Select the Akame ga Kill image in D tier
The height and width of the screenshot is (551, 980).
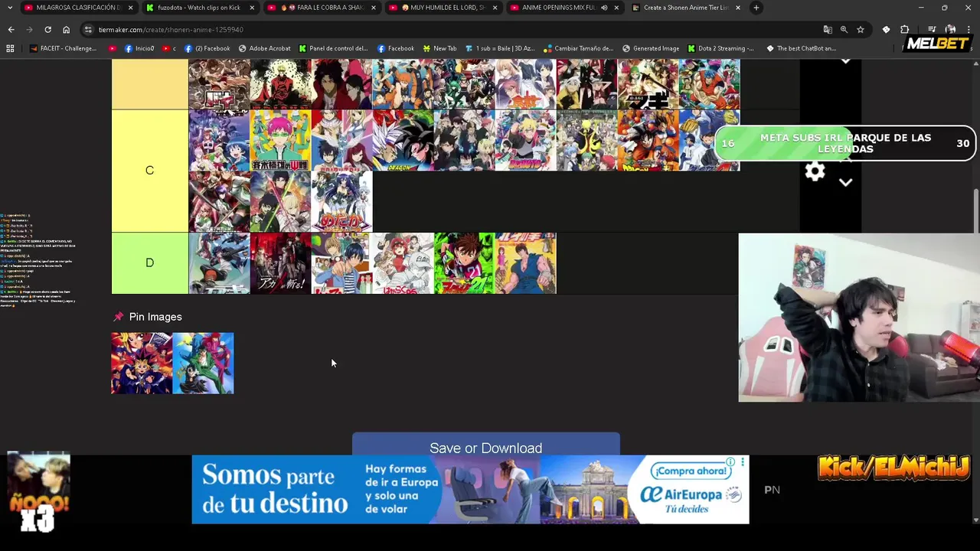[280, 263]
